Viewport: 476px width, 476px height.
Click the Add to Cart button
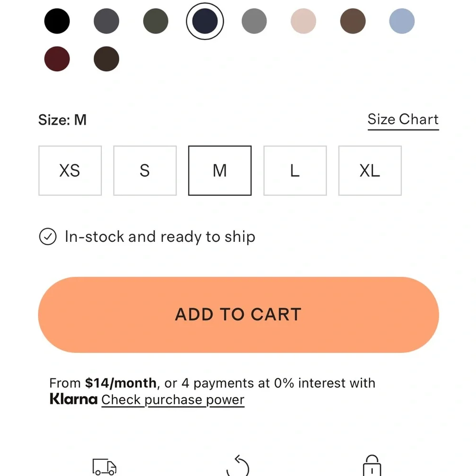click(238, 315)
